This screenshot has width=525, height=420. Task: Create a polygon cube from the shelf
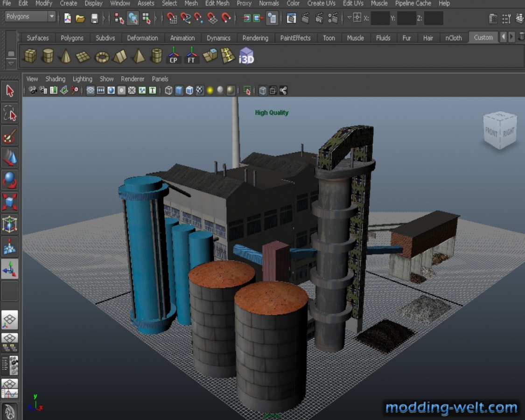tap(30, 56)
